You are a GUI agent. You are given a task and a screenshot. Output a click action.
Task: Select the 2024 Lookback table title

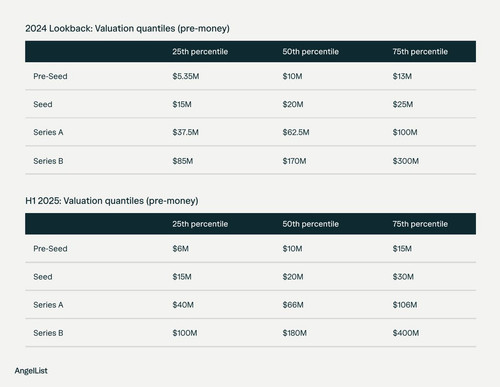127,29
